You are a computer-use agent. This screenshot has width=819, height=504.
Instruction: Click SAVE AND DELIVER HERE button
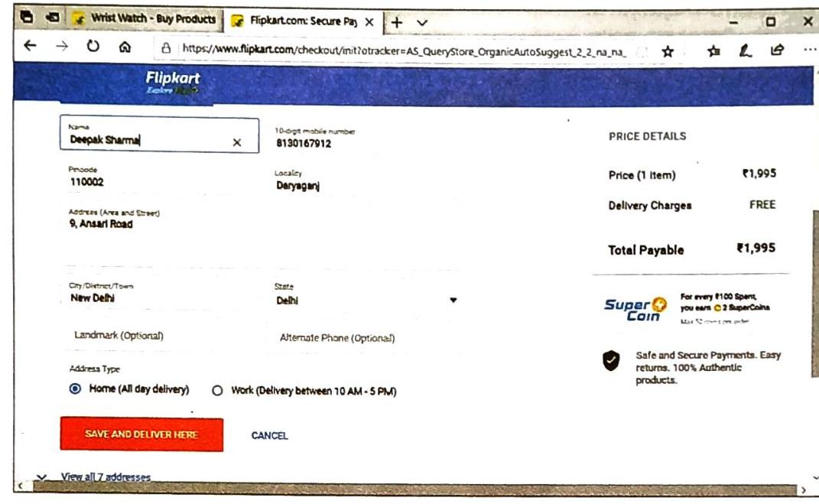[141, 434]
